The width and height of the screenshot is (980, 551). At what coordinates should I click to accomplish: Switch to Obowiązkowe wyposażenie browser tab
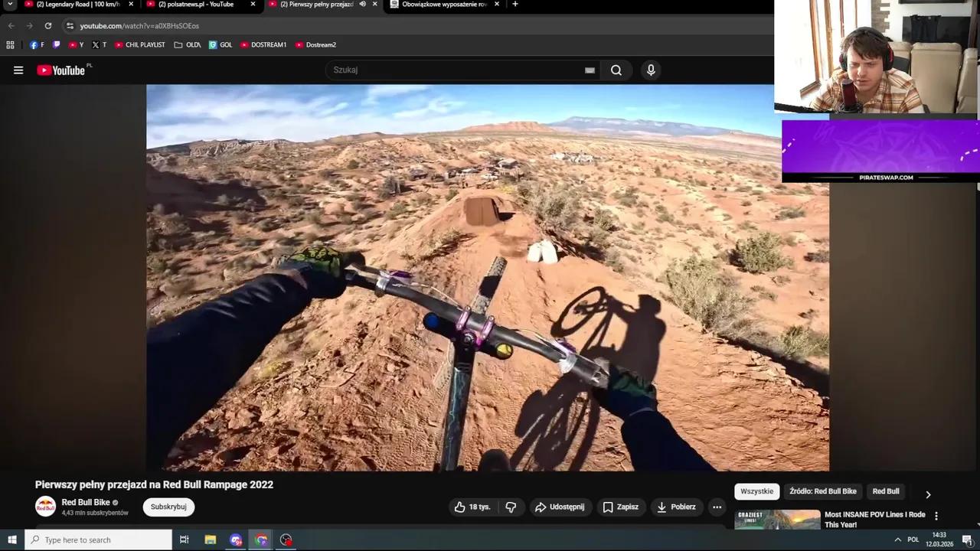point(445,5)
